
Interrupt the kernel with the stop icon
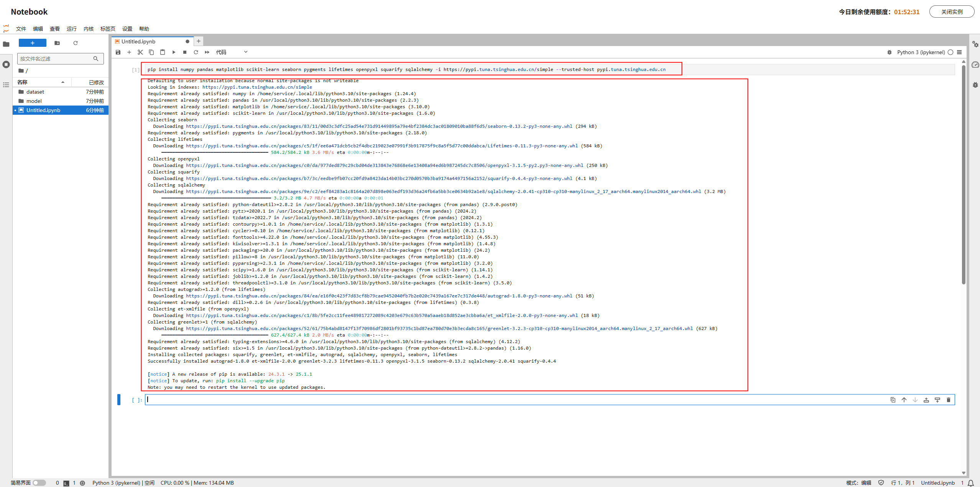185,52
